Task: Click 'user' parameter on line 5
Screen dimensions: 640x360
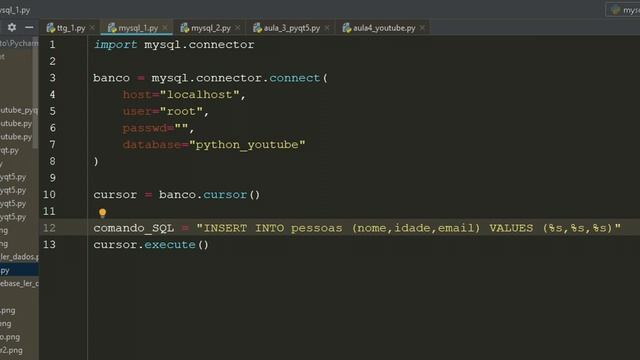Action: [137, 111]
